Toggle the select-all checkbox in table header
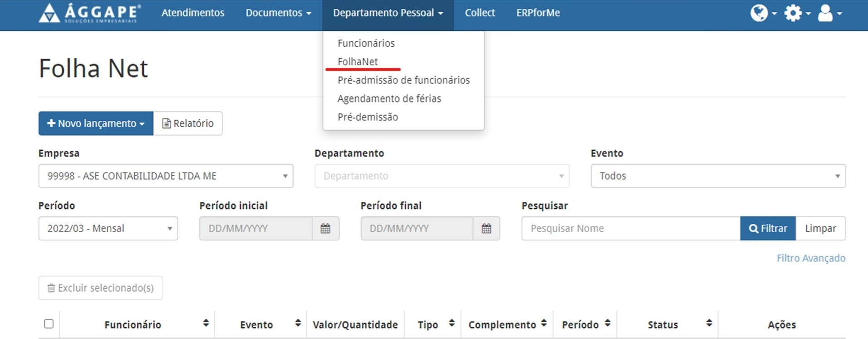Viewport: 868px width, 339px height. click(x=49, y=324)
